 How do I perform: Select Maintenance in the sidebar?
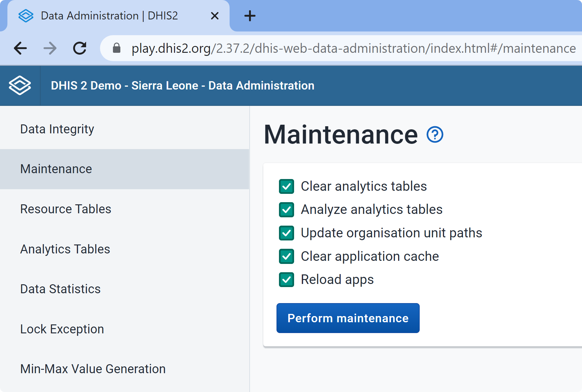[124, 169]
